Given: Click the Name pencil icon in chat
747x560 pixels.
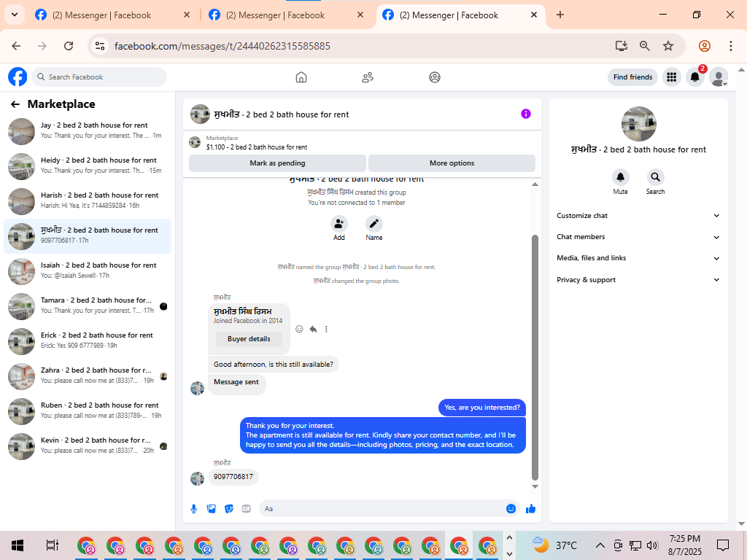Looking at the screenshot, I should 374,224.
